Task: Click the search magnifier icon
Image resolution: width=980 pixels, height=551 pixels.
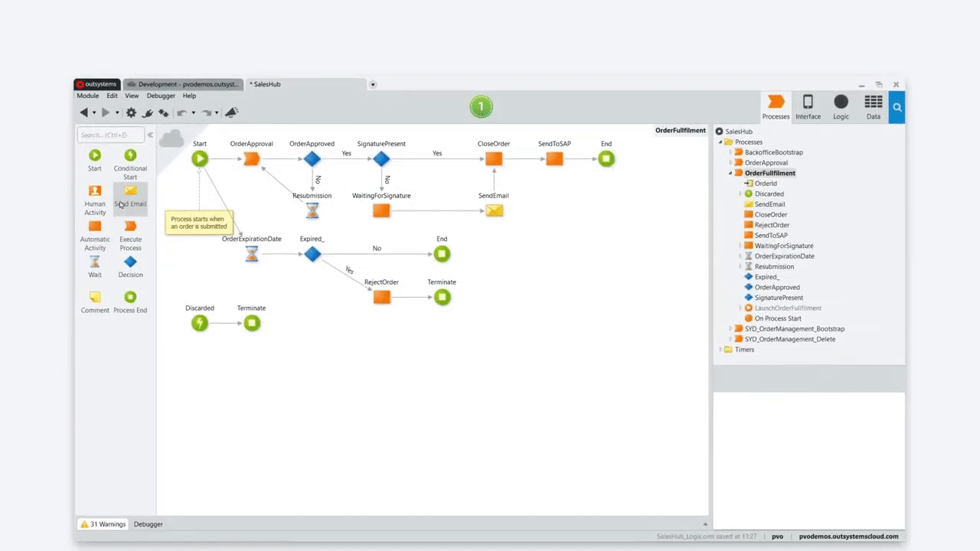Action: (897, 108)
